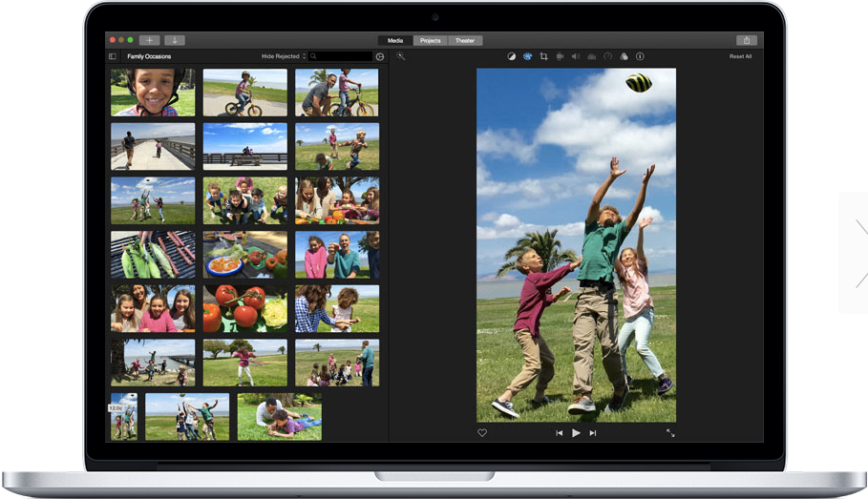
Task: Click the Share button
Action: 747,40
